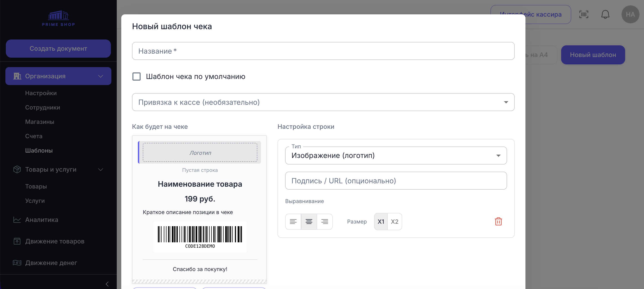The height and width of the screenshot is (289, 644).
Task: Enable Шаблон чека по умолчанию checkbox
Action: click(x=137, y=77)
